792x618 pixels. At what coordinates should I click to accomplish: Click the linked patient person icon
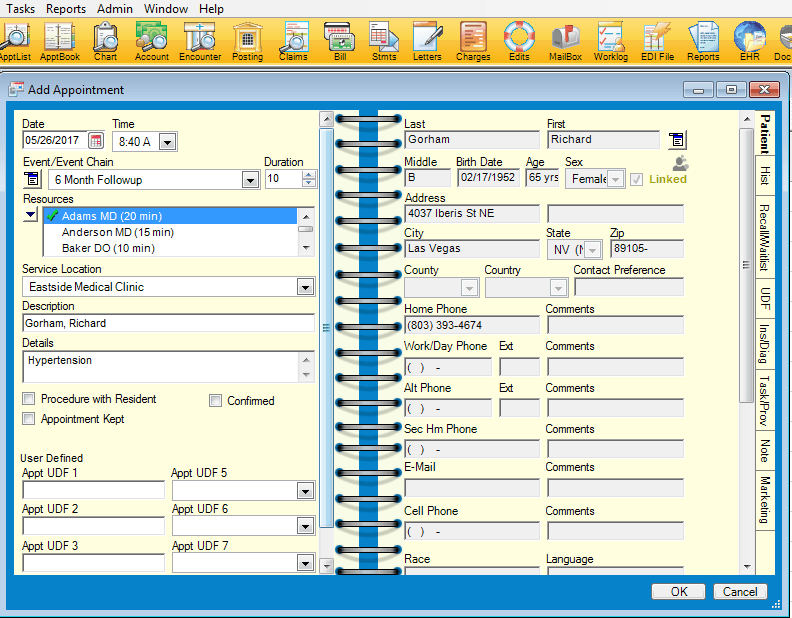tap(680, 163)
